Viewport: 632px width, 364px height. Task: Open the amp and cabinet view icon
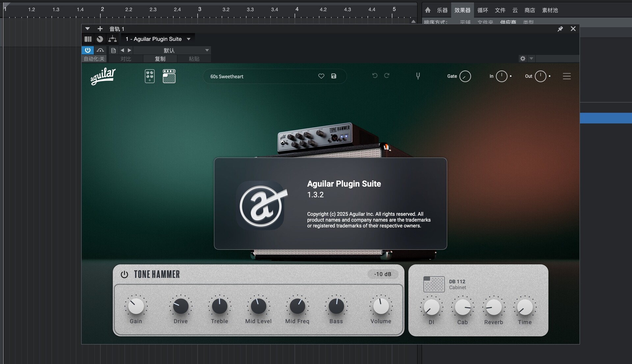169,76
